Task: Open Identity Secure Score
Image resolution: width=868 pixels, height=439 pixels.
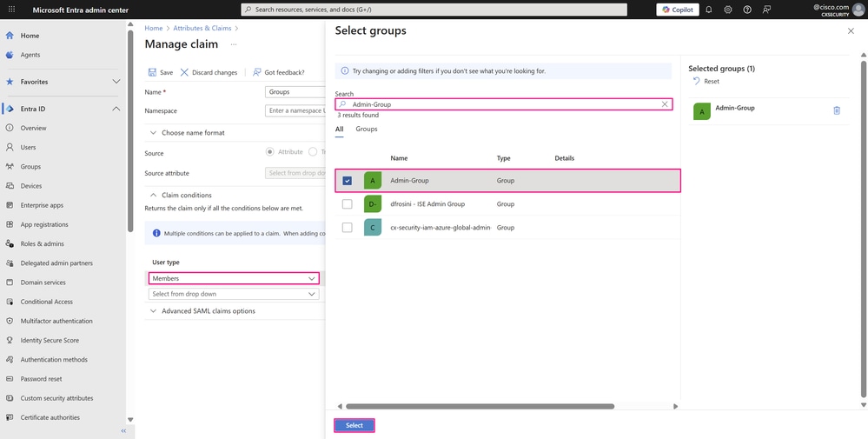Action: 50,341
